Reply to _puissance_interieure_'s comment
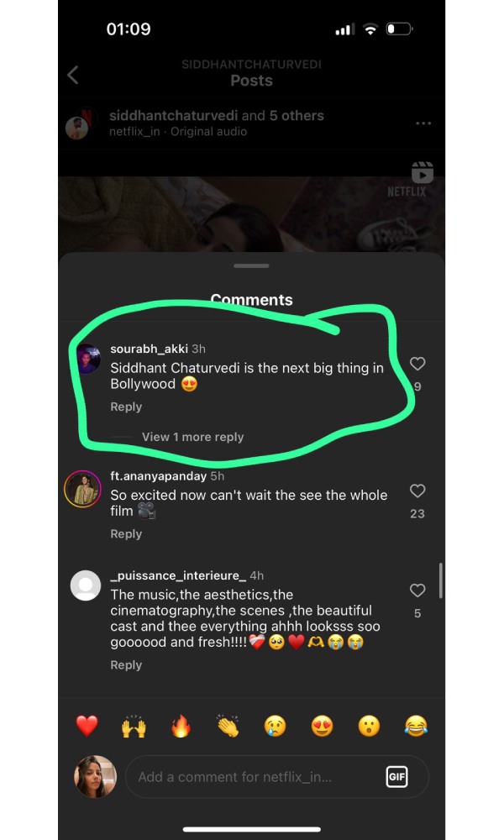This screenshot has height=840, width=504. click(126, 665)
